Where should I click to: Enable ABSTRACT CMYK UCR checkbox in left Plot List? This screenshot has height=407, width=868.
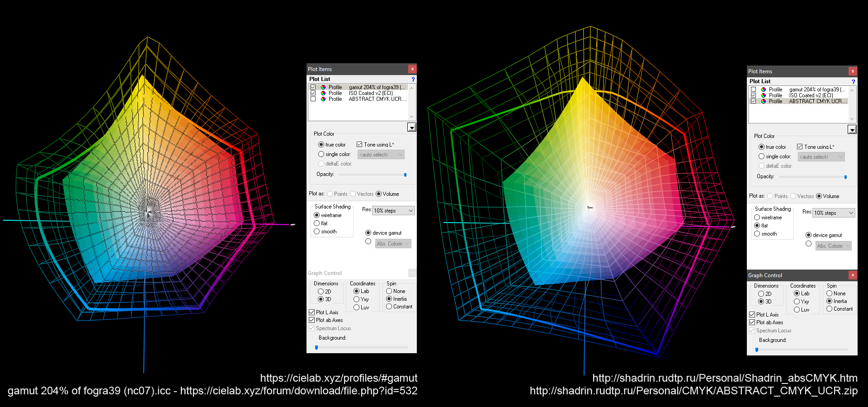(313, 99)
